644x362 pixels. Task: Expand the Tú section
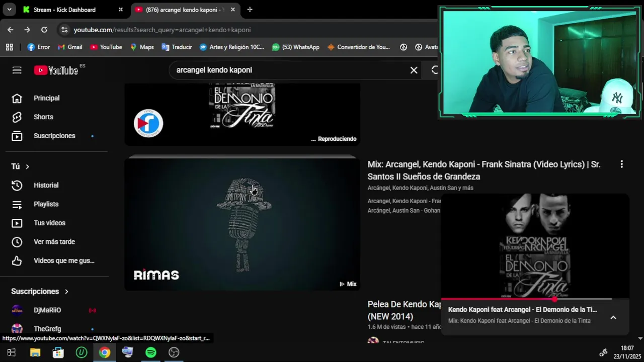tap(21, 166)
